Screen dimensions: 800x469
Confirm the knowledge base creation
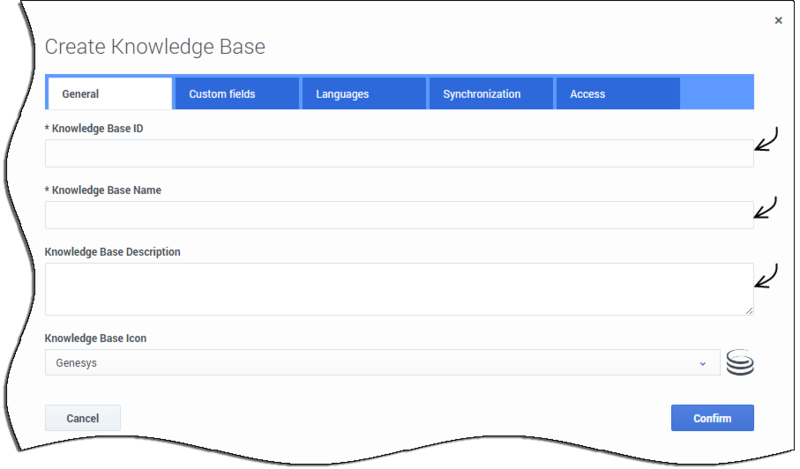(712, 418)
